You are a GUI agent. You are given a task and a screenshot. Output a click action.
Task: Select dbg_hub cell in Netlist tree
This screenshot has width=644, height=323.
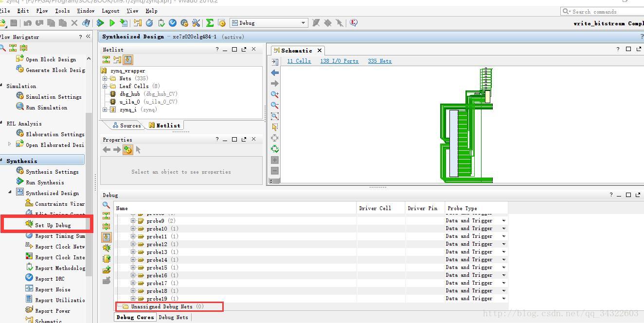tap(130, 94)
